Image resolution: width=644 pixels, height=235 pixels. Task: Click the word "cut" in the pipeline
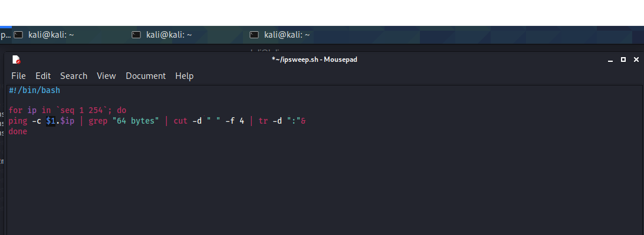[180, 121]
